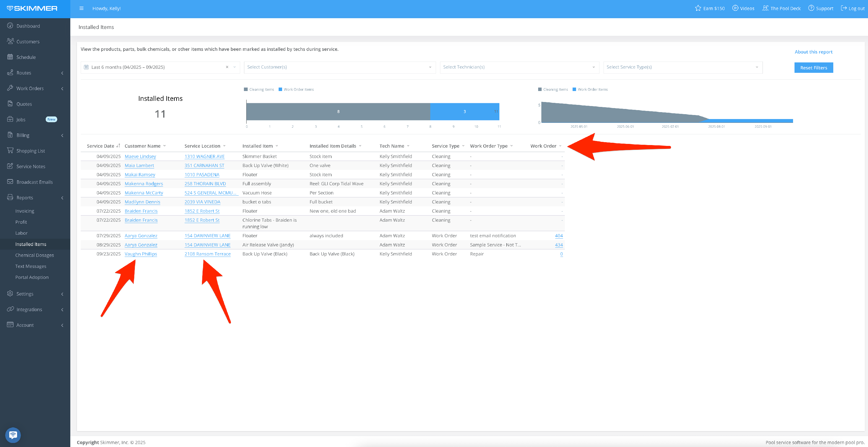The width and height of the screenshot is (868, 447).
Task: Toggle Work Order Items legend in area chart
Action: pos(590,90)
